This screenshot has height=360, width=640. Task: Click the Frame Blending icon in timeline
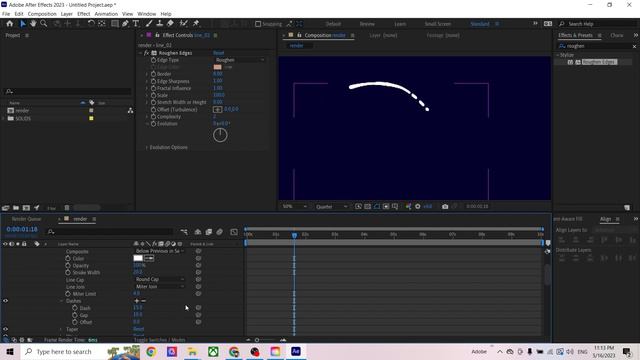209,232
